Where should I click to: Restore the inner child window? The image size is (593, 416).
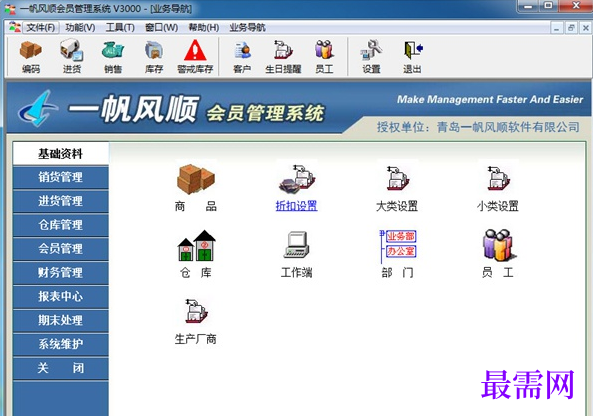click(x=571, y=28)
